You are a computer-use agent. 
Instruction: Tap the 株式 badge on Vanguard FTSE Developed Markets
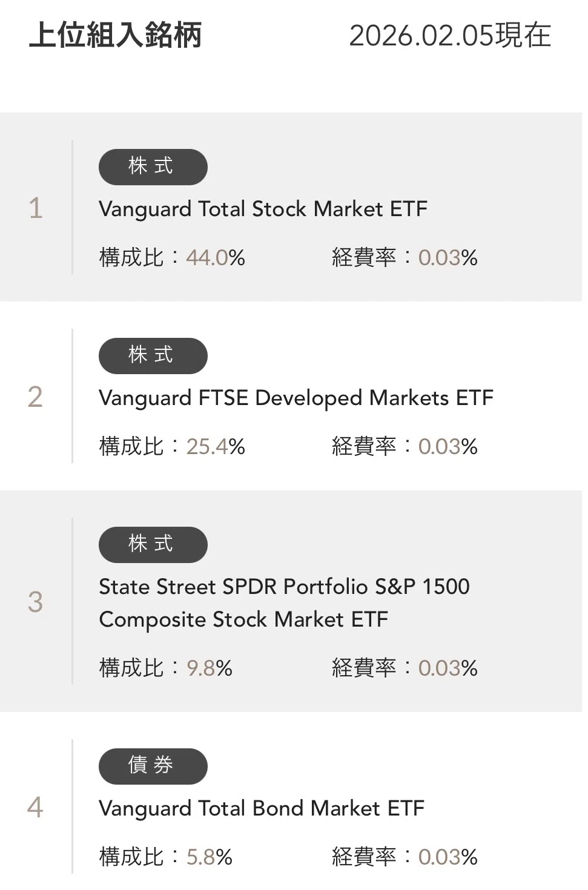[x=153, y=355]
